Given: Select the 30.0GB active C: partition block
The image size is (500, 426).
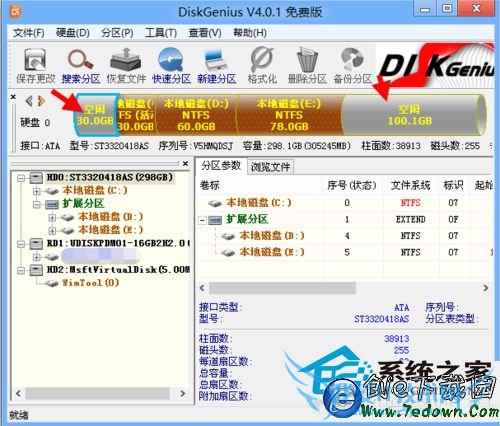Looking at the screenshot, I should 136,115.
